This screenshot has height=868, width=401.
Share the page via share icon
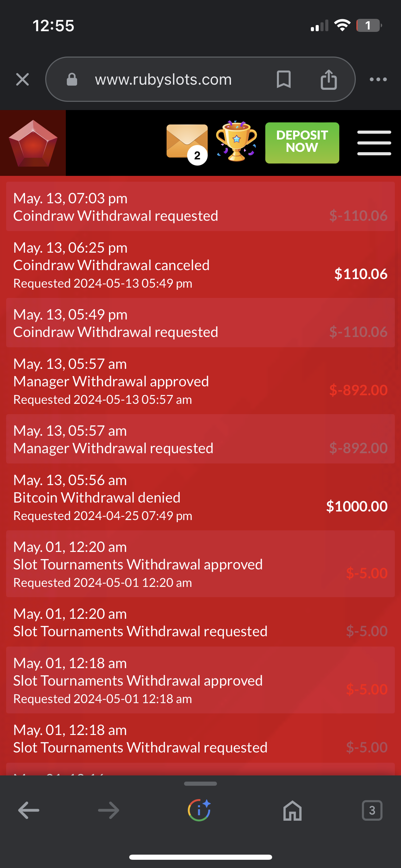coord(329,80)
